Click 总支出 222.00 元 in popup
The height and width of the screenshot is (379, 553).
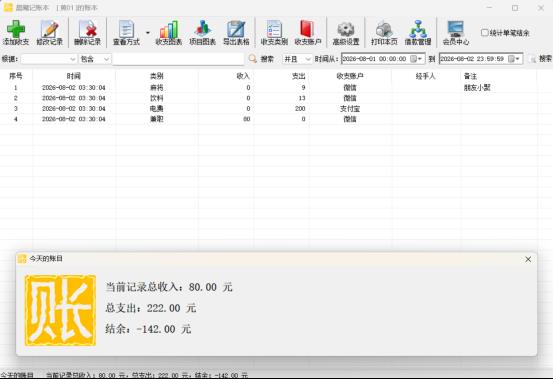tap(151, 308)
